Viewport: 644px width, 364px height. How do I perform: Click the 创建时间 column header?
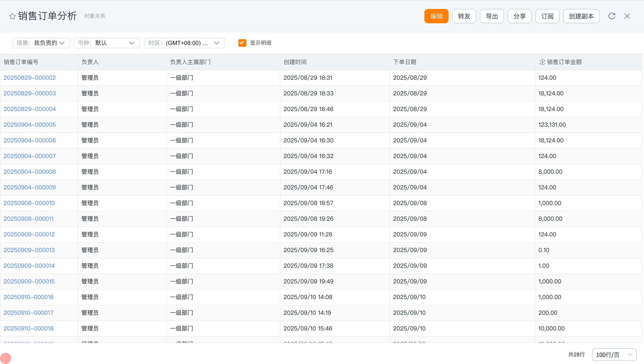click(295, 62)
